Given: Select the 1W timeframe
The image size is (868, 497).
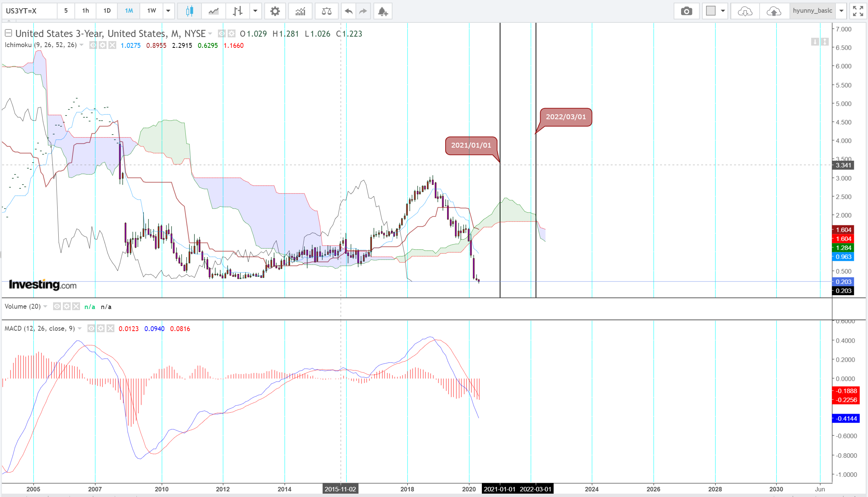Looking at the screenshot, I should pyautogui.click(x=151, y=11).
